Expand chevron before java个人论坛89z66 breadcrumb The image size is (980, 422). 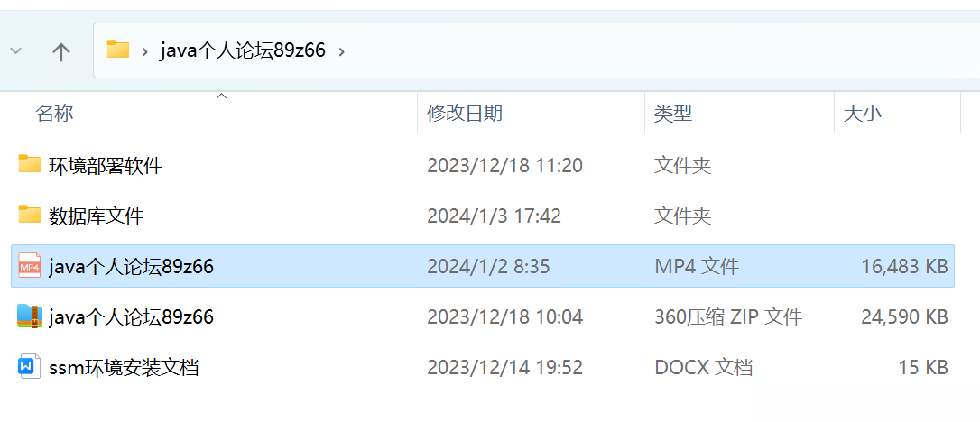[x=145, y=51]
